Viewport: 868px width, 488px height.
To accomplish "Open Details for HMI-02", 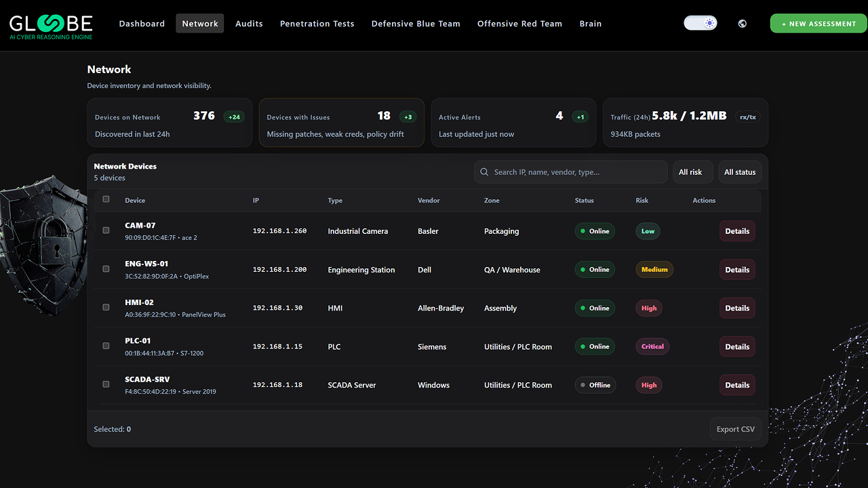I will pyautogui.click(x=737, y=308).
